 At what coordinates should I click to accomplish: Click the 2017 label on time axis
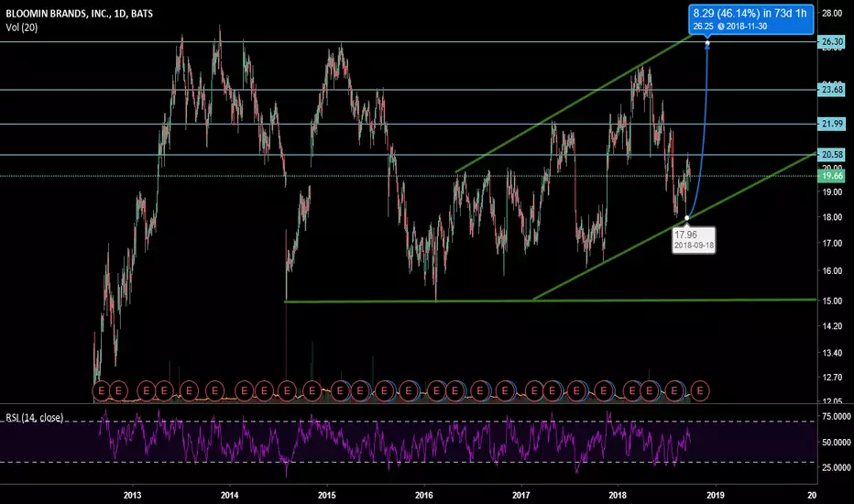(521, 495)
